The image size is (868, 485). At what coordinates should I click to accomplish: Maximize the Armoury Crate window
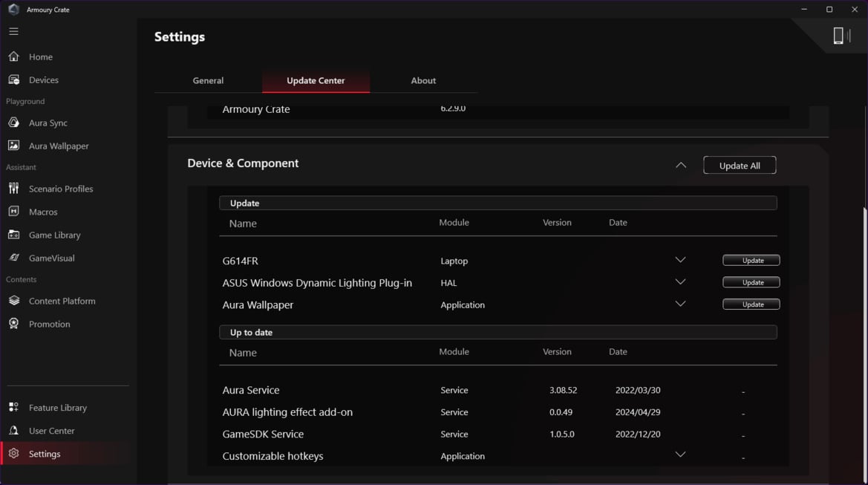point(829,10)
